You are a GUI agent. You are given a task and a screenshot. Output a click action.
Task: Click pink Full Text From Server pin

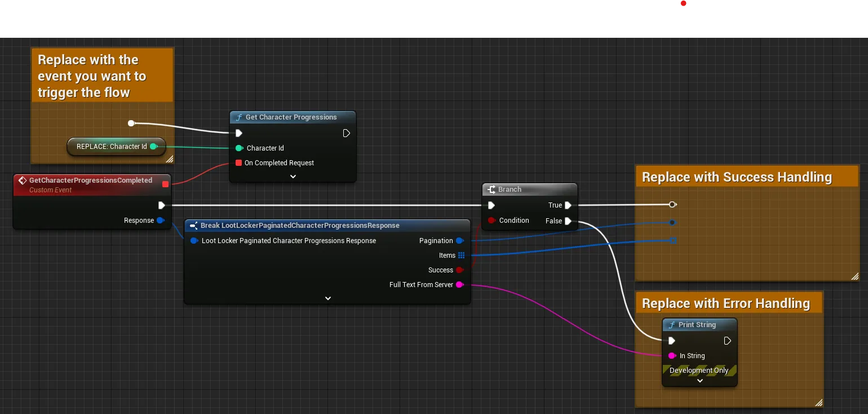[460, 285]
